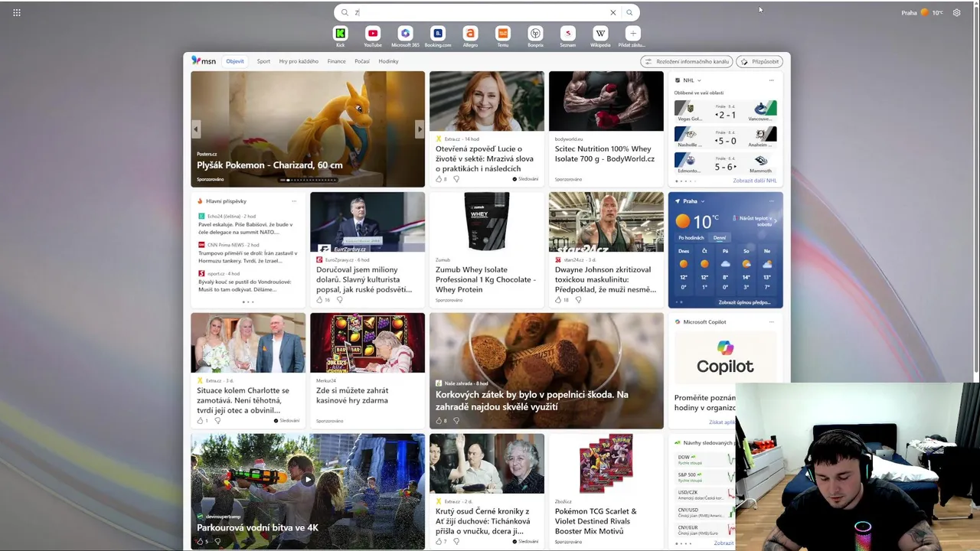Viewport: 980px width, 551px height.
Task: Click Rozložení informačního kanálu button
Action: 687,61
